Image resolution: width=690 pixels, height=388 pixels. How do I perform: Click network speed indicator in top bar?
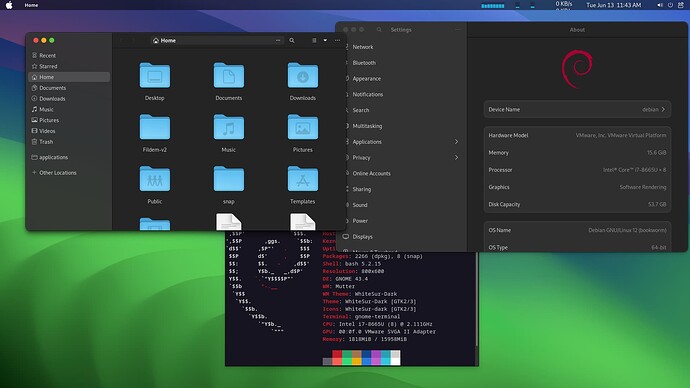point(563,5)
